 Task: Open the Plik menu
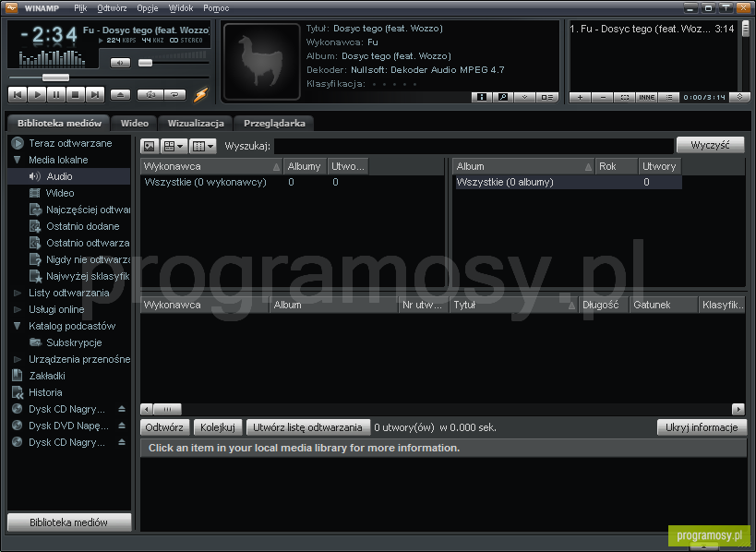tap(80, 8)
